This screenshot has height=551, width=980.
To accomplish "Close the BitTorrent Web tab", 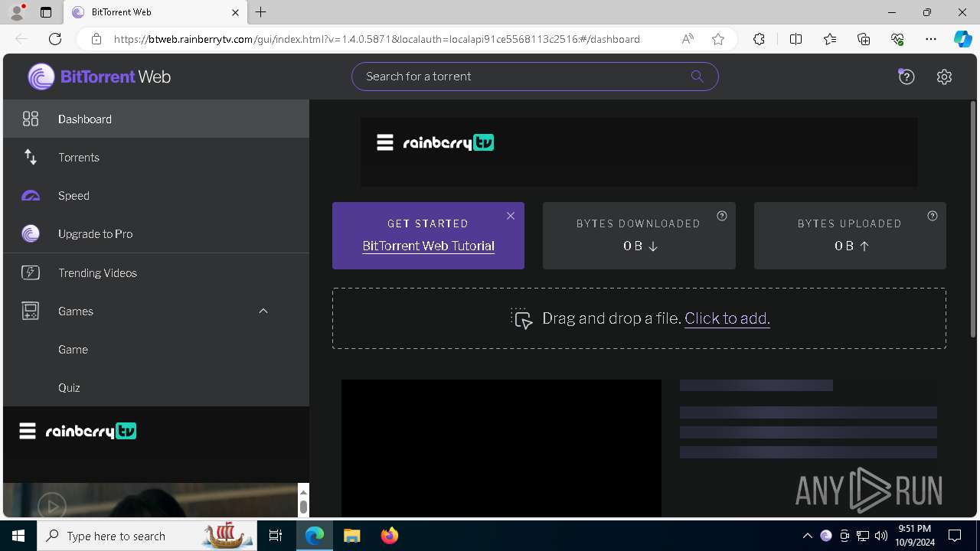I will click(236, 12).
